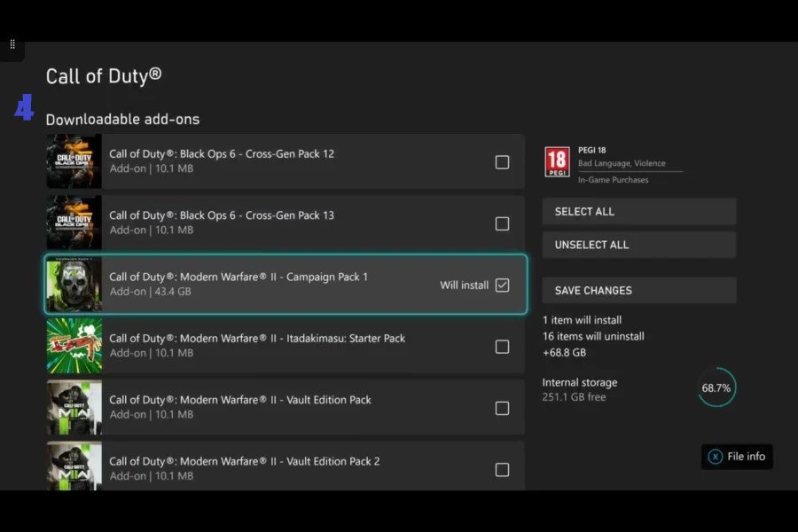This screenshot has width=798, height=532.
Task: Select Vault Edition Pack 2 thumbnail
Action: pos(74,465)
